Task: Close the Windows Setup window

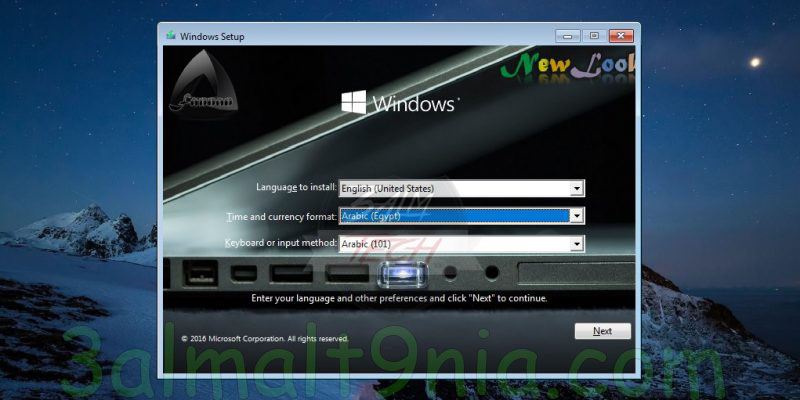Action: coord(621,36)
